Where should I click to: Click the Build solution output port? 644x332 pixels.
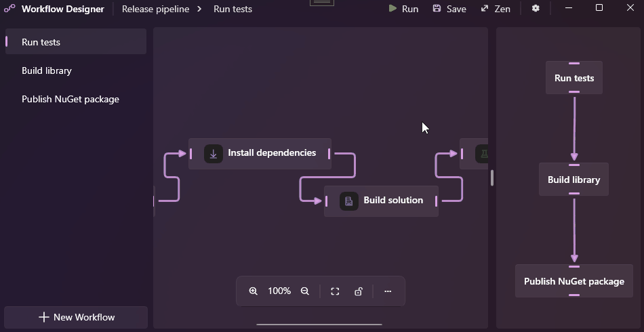click(x=436, y=201)
